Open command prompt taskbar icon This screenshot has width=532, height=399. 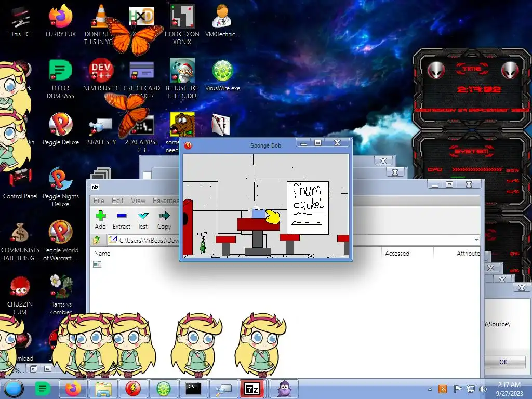click(193, 389)
